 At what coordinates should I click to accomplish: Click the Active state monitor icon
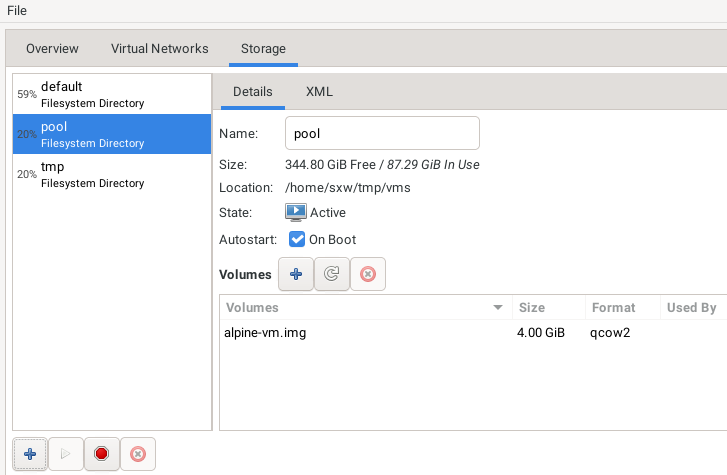(296, 212)
